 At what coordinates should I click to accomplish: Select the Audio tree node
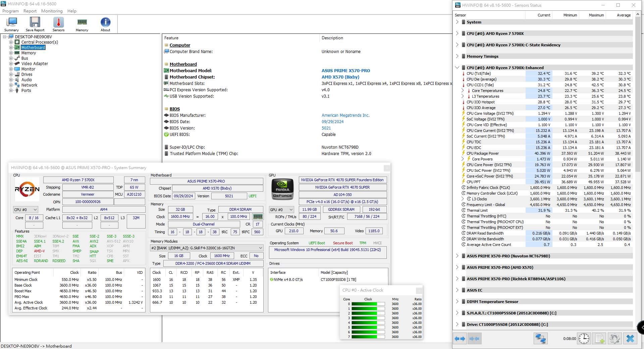pyautogui.click(x=26, y=80)
